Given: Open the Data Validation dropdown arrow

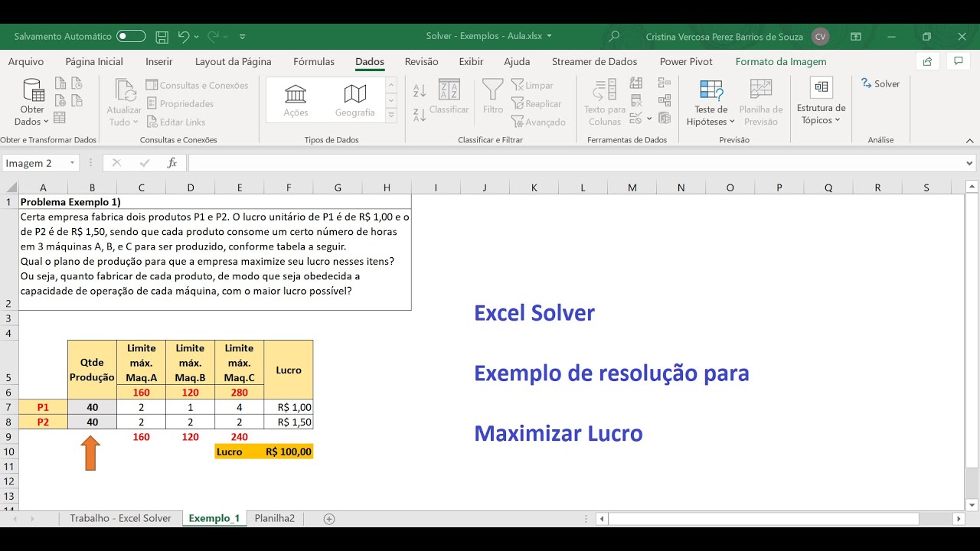Looking at the screenshot, I should pyautogui.click(x=649, y=119).
